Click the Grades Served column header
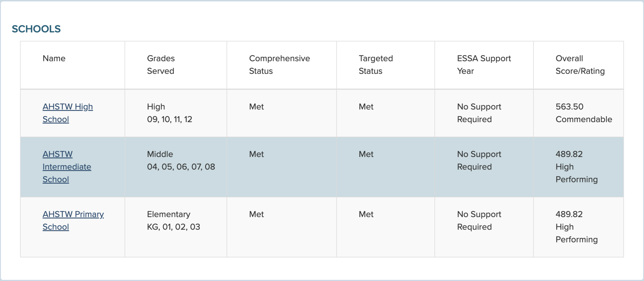 (x=161, y=65)
